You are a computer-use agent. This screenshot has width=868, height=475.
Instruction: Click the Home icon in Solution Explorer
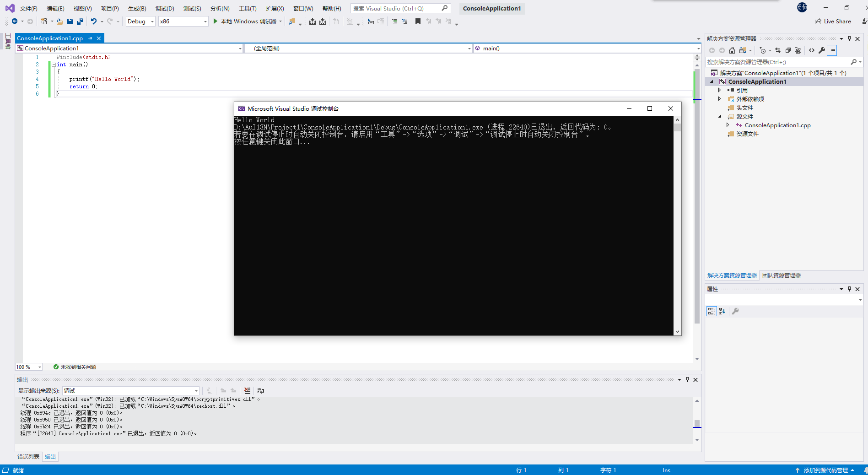[732, 50]
